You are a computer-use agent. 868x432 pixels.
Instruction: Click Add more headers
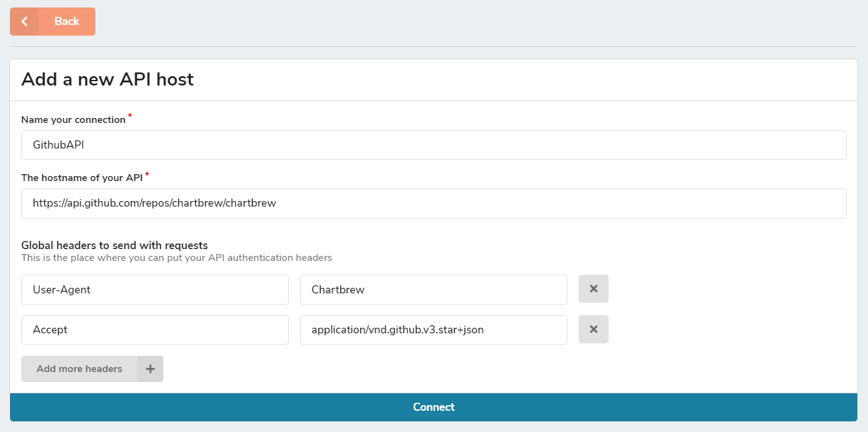(80, 368)
